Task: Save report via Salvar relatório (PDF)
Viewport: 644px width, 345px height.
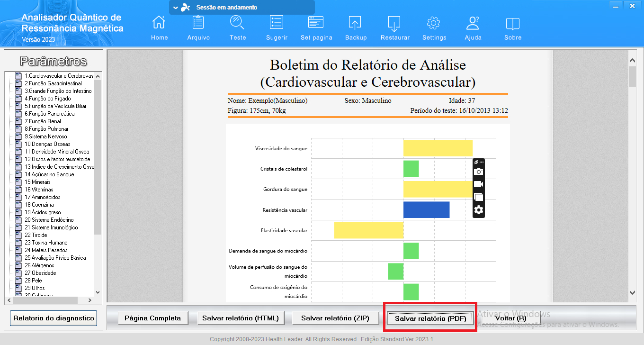Action: coord(430,318)
